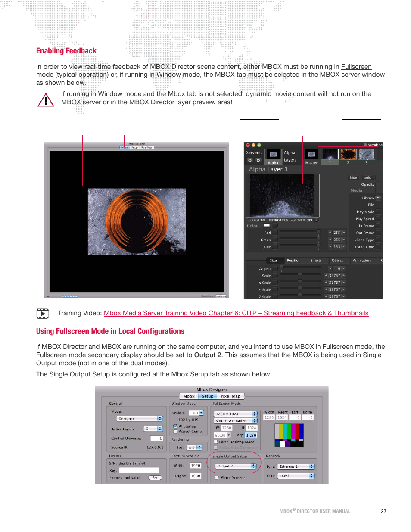Click the add server plus button
This screenshot has height=532, width=411.
pyautogui.click(x=250, y=160)
